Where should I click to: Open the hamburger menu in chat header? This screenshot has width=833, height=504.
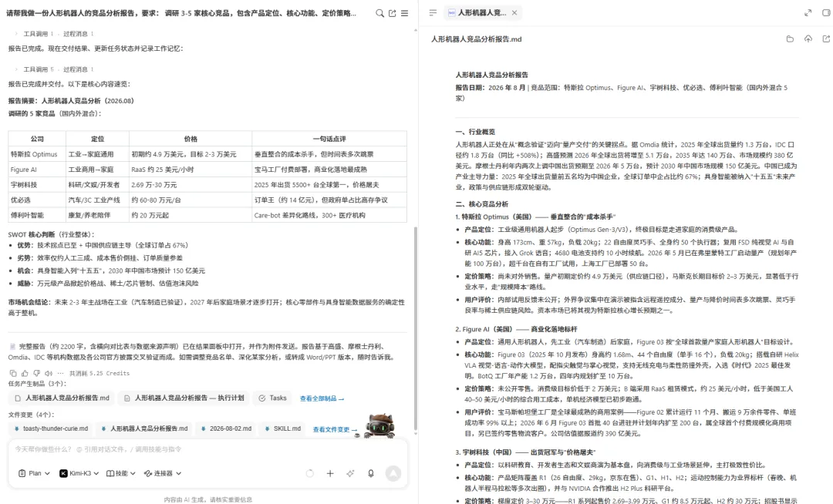404,13
